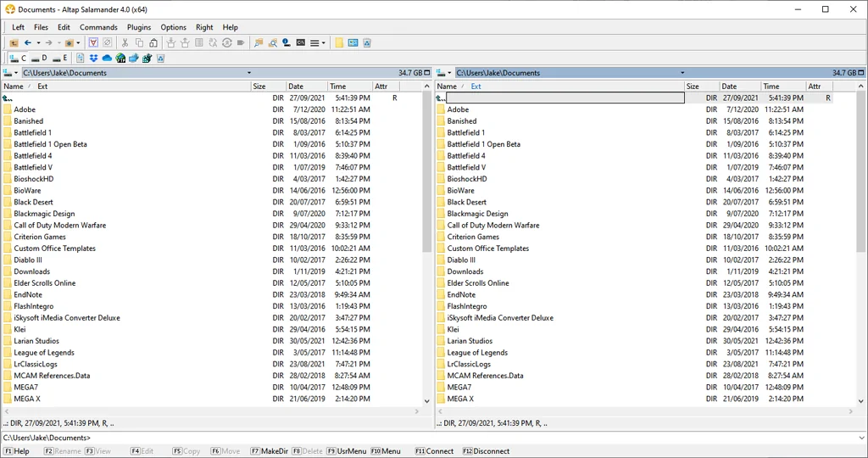Open the Back history dropdown arrow
The height and width of the screenshot is (458, 868).
tap(38, 42)
